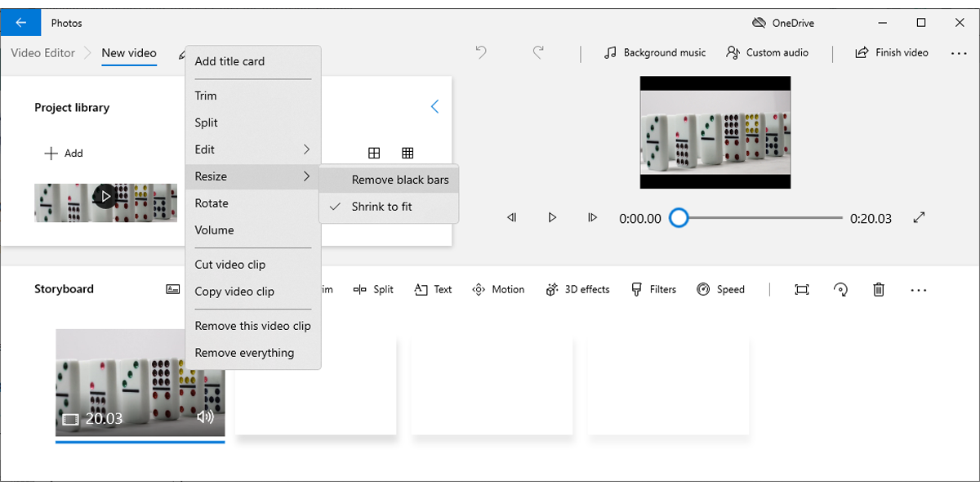Image resolution: width=980 pixels, height=490 pixels.
Task: Open the 3D effects tool
Action: coord(577,289)
